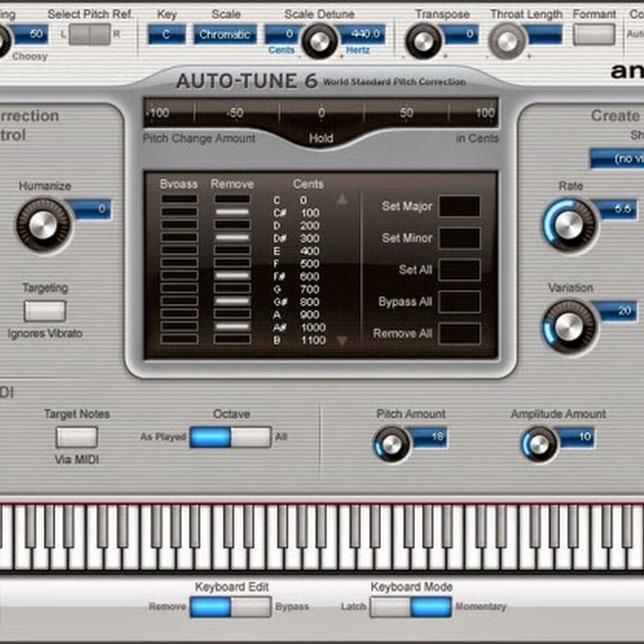644x644 pixels.
Task: Click the Set All button
Action: pyautogui.click(x=459, y=270)
